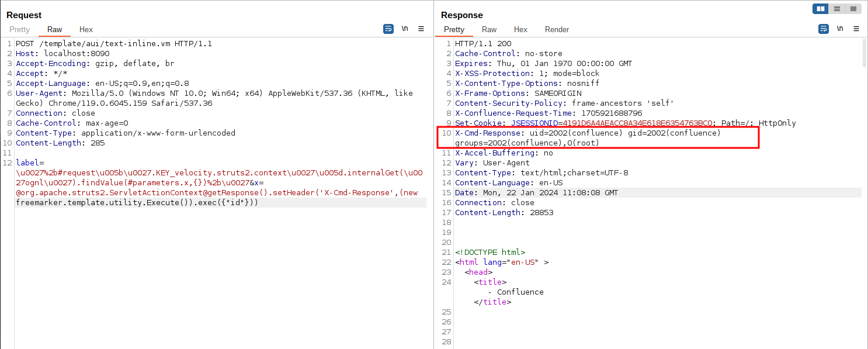Click the Content-Security-Policy response header
Image resolution: width=868 pixels, height=349 pixels.
tap(564, 103)
